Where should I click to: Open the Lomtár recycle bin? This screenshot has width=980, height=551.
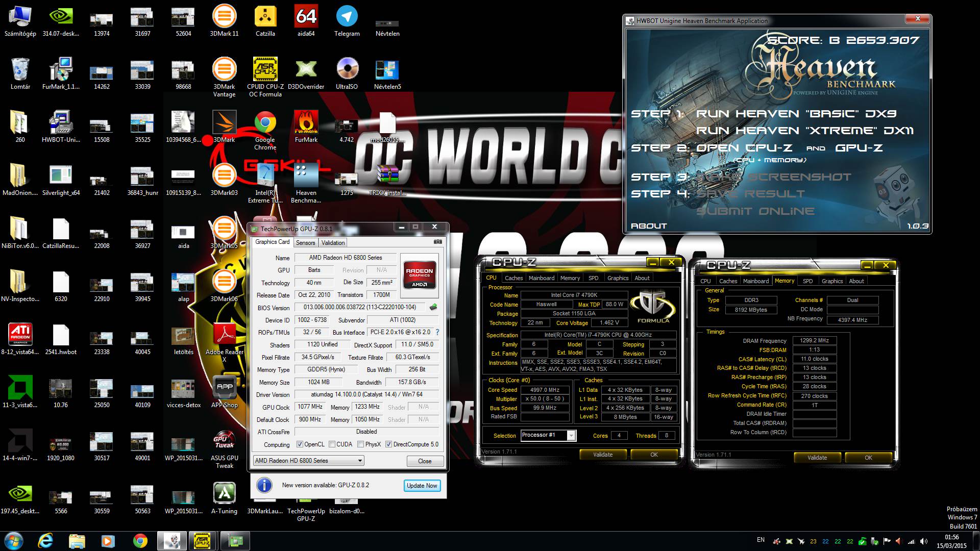pyautogui.click(x=20, y=73)
